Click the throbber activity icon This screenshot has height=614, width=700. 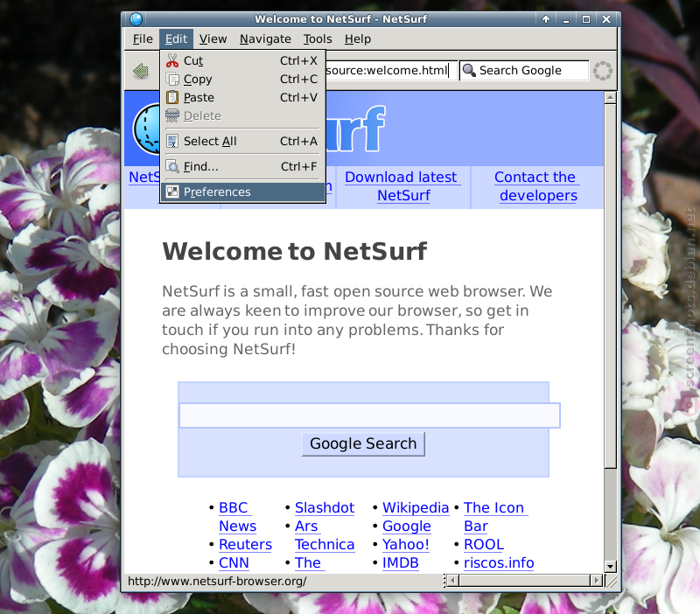603,71
